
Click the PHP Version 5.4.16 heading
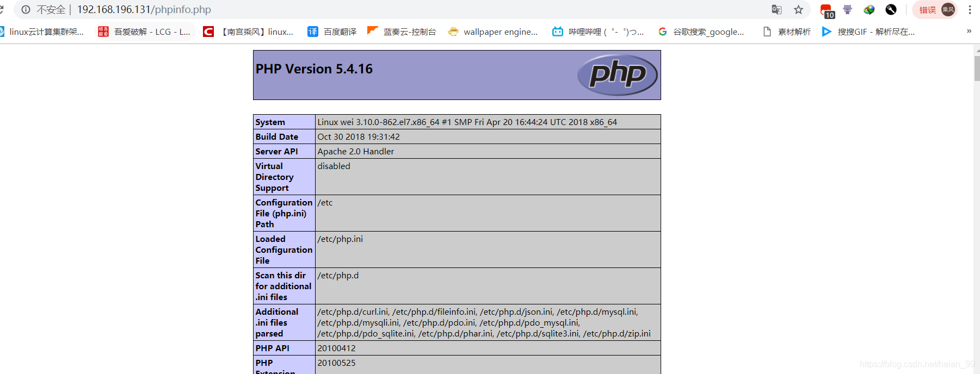click(x=314, y=69)
